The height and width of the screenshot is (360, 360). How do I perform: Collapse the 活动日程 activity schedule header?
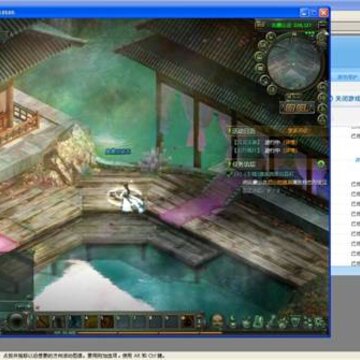pos(242,131)
